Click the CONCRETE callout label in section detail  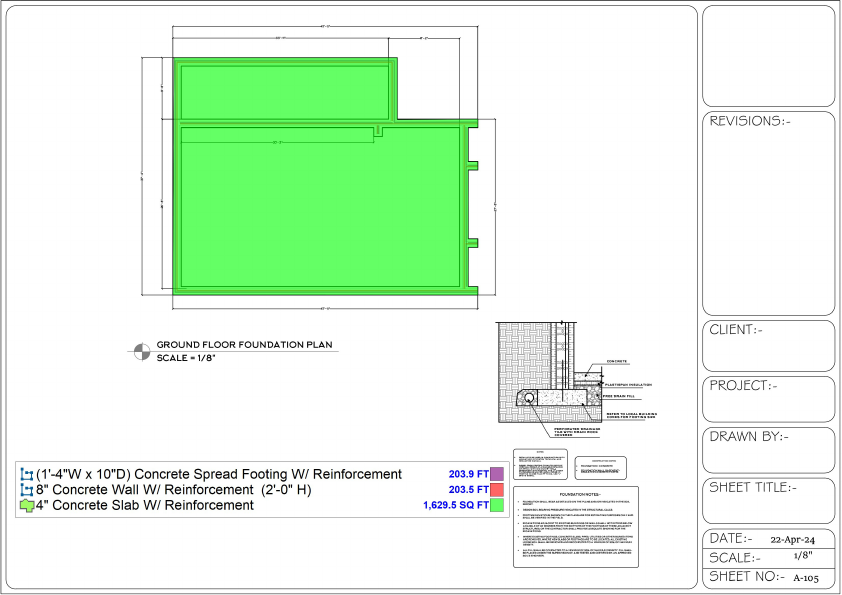(617, 362)
